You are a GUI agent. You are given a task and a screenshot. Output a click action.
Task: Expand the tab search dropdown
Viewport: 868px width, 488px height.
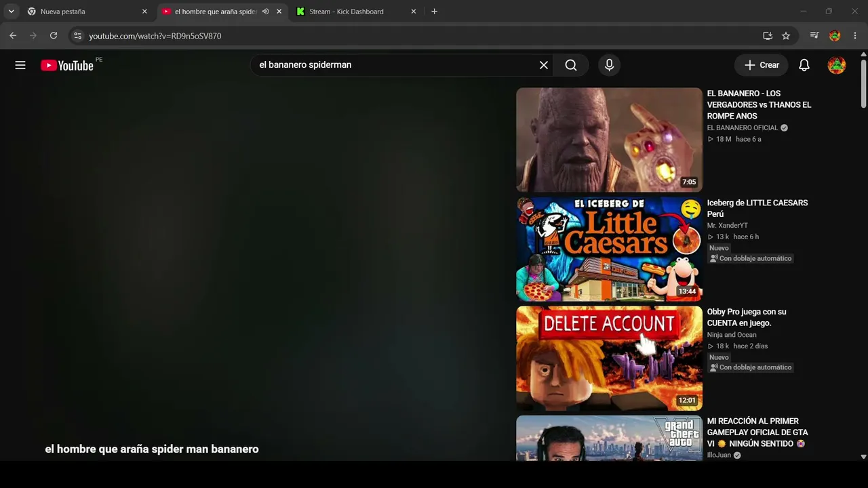point(12,12)
